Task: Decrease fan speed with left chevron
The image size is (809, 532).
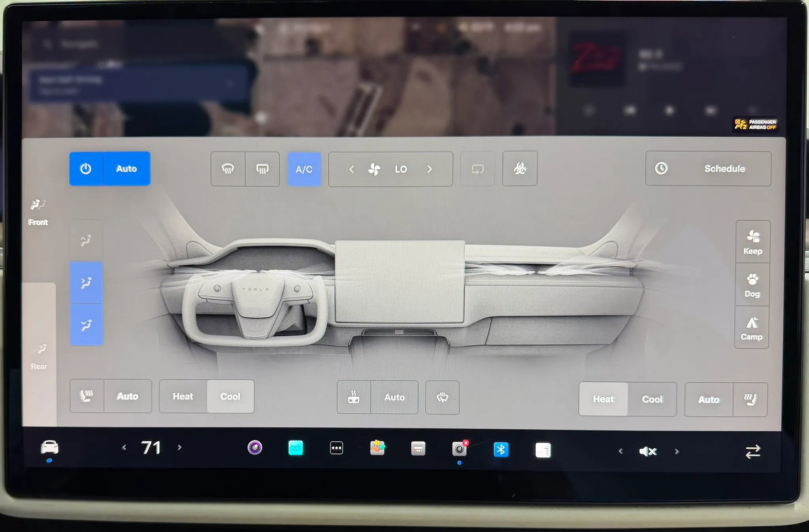Action: click(x=352, y=169)
